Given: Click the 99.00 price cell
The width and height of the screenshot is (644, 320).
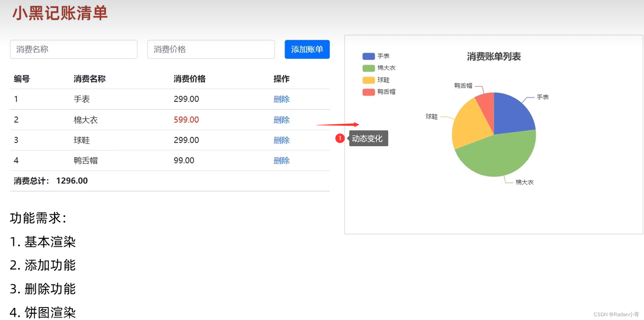Looking at the screenshot, I should point(184,160).
